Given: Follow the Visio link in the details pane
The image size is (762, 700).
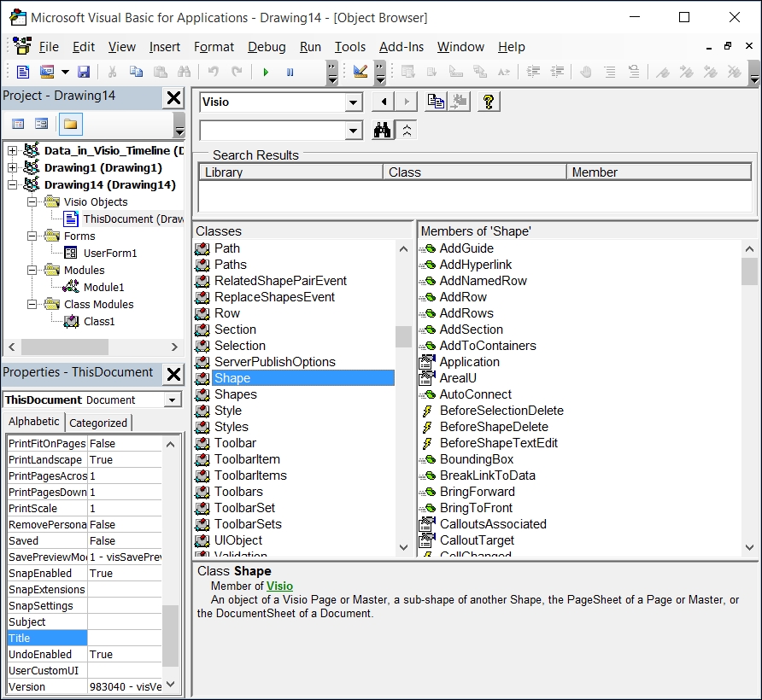Looking at the screenshot, I should 280,586.
